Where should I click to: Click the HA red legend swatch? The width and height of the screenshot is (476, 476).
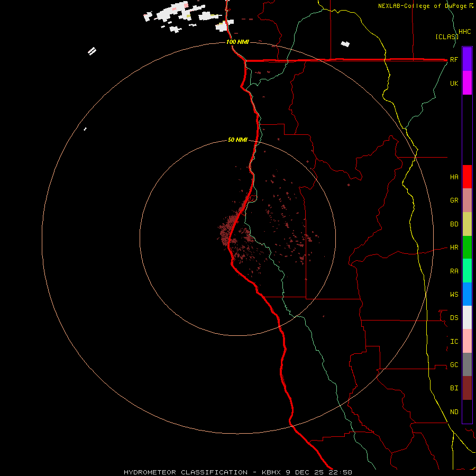(467, 177)
